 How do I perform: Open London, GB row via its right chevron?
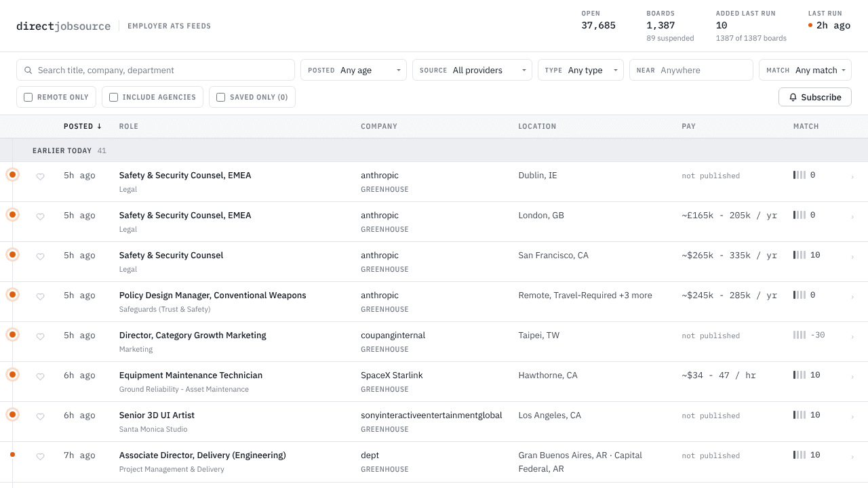point(852,217)
